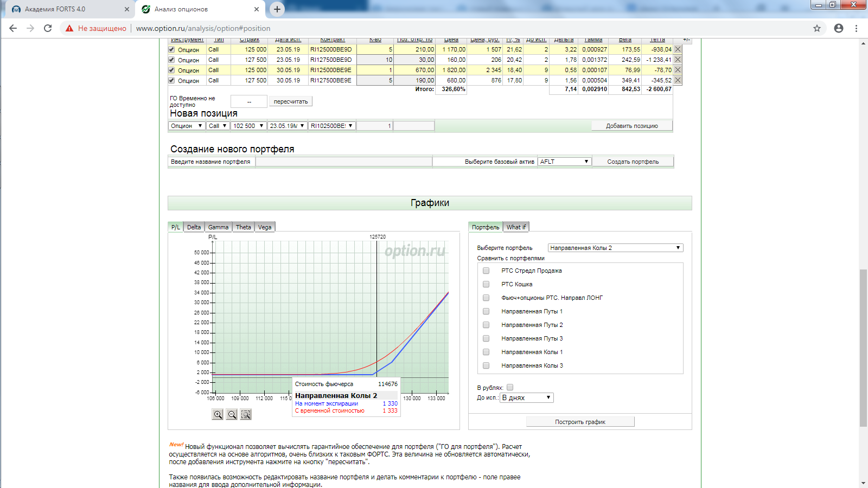Bookmark this page with the star icon
The height and width of the screenshot is (488, 868).
pos(816,28)
